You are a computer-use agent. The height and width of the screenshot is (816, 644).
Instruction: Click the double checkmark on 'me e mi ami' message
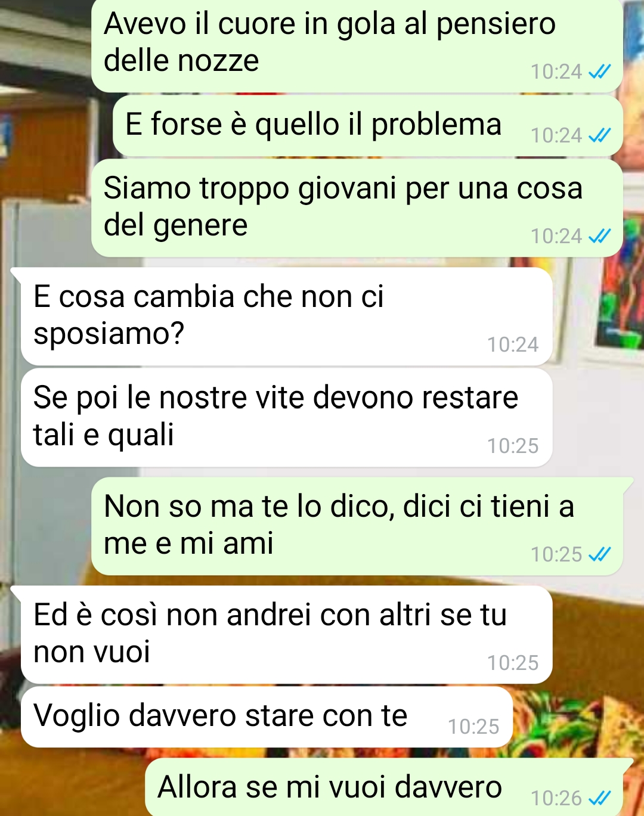pos(599,555)
